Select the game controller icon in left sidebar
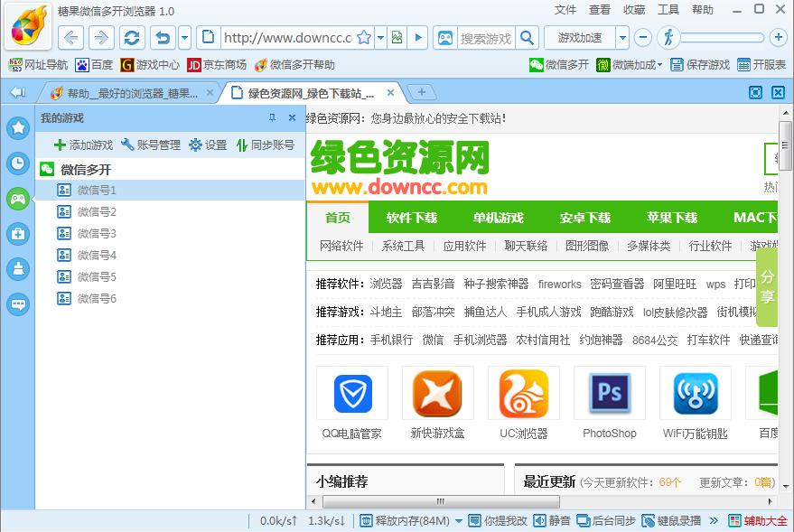The height and width of the screenshot is (532, 794). pyautogui.click(x=17, y=199)
